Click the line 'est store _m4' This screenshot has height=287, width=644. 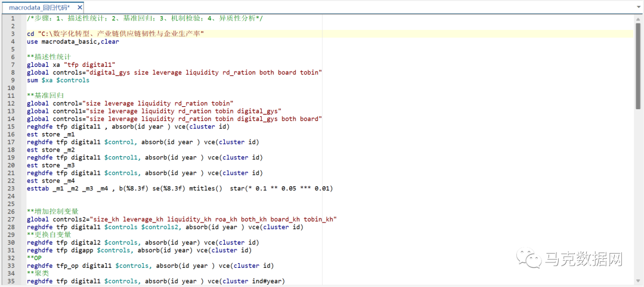pyautogui.click(x=51, y=181)
